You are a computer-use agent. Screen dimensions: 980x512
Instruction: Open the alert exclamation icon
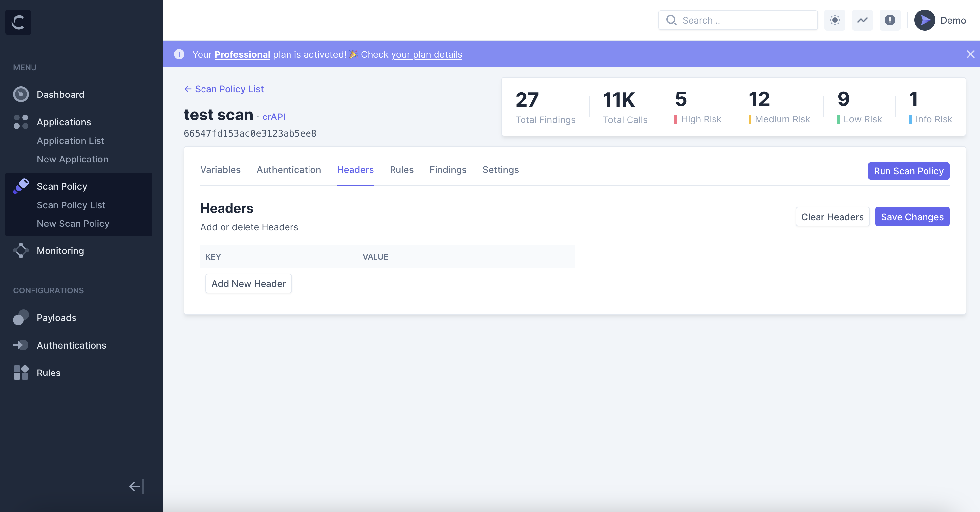pyautogui.click(x=890, y=20)
